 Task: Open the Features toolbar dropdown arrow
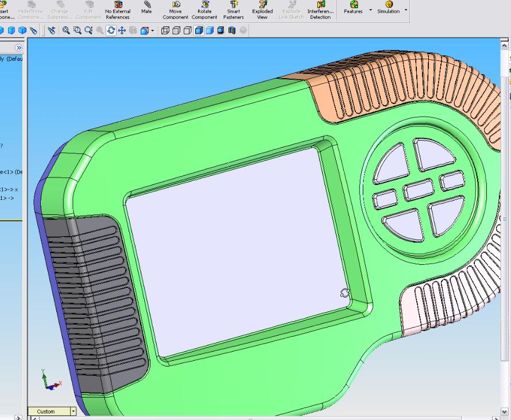coord(370,10)
